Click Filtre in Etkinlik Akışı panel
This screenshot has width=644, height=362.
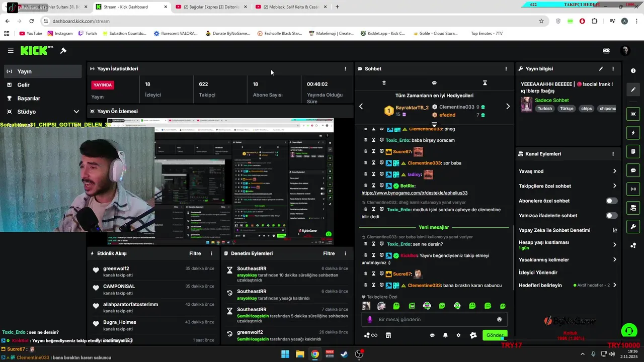pos(195,254)
